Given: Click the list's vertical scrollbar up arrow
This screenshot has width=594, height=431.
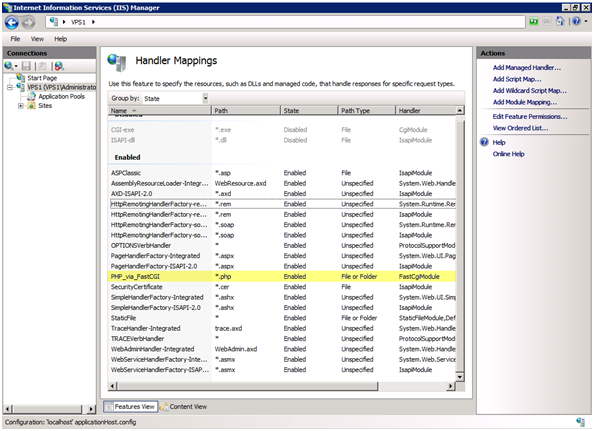Looking at the screenshot, I should coord(460,111).
